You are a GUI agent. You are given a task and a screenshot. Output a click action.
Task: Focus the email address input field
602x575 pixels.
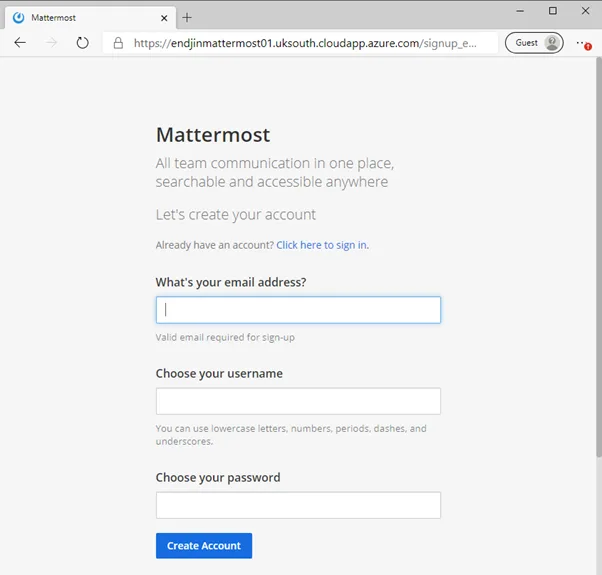(x=298, y=310)
